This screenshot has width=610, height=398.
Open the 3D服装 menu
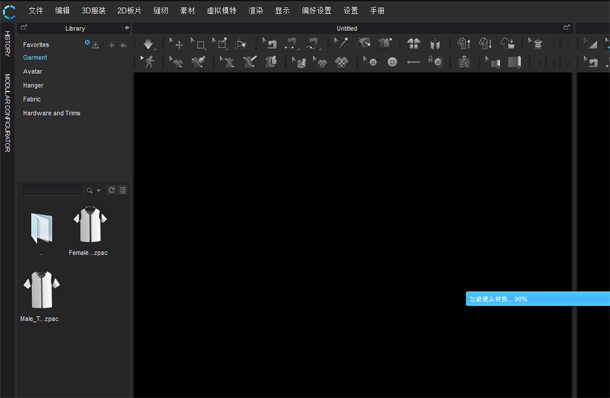(x=93, y=11)
